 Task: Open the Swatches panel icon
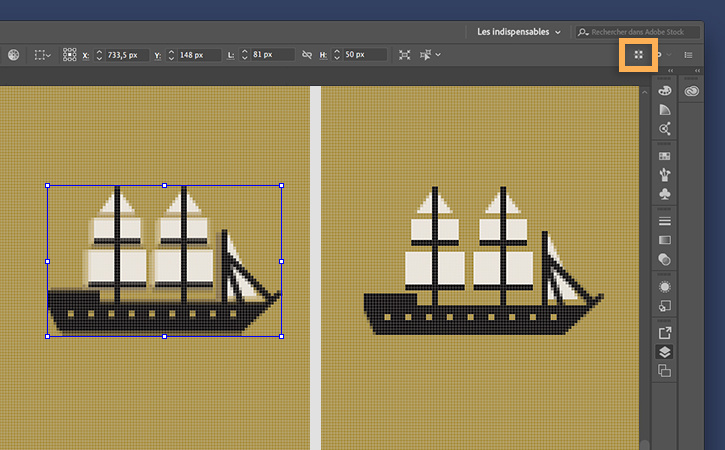664,156
